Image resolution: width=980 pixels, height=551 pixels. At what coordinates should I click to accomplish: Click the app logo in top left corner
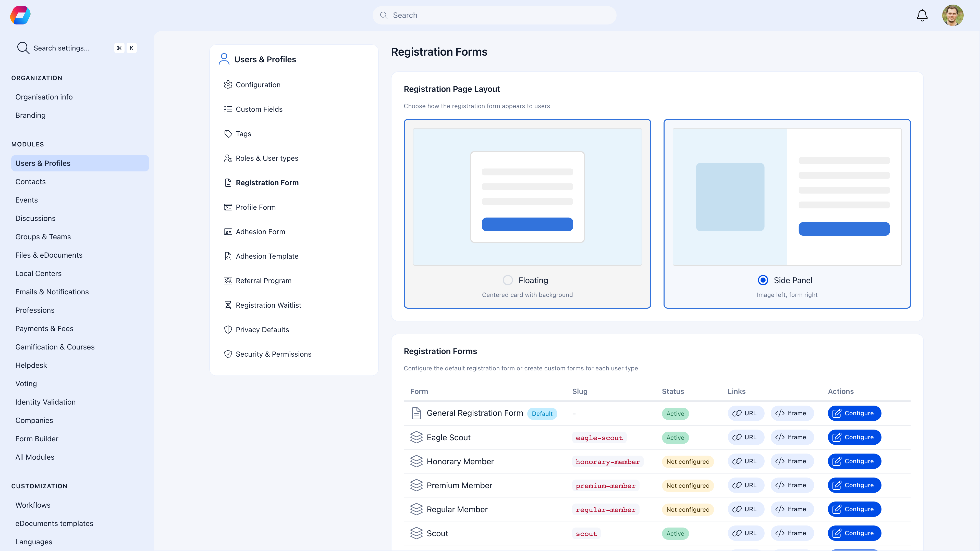click(20, 15)
